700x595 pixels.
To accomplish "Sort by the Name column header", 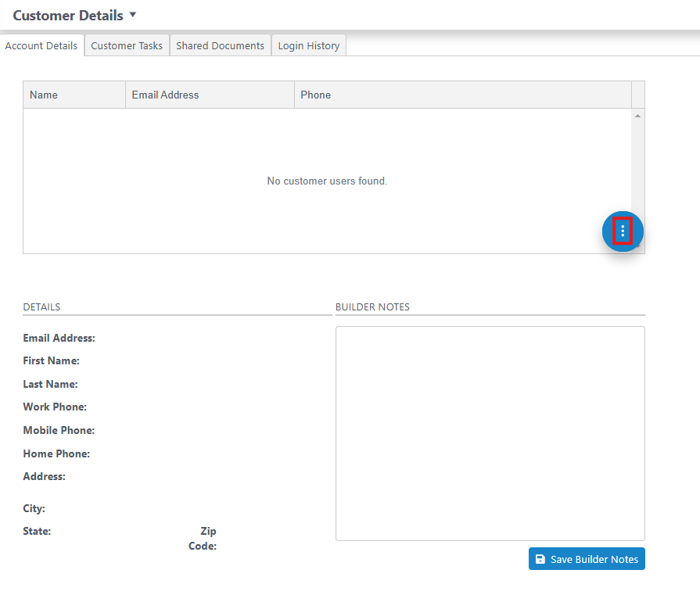I will [74, 95].
